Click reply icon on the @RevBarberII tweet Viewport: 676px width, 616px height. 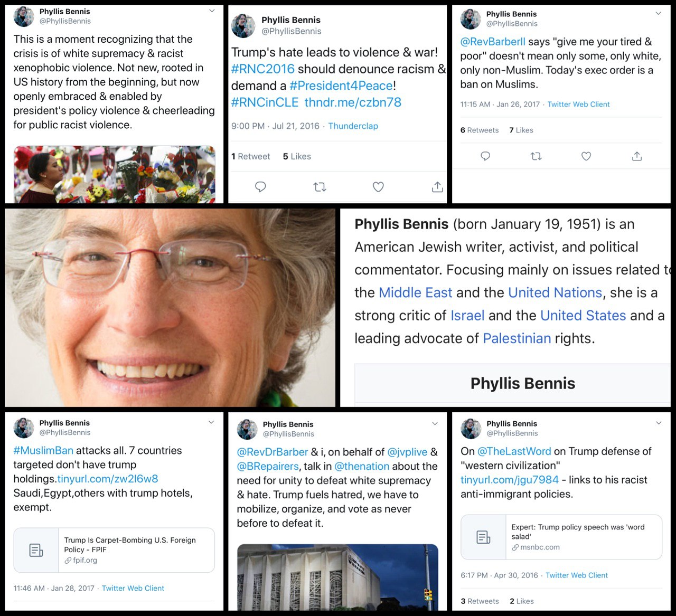tap(485, 156)
